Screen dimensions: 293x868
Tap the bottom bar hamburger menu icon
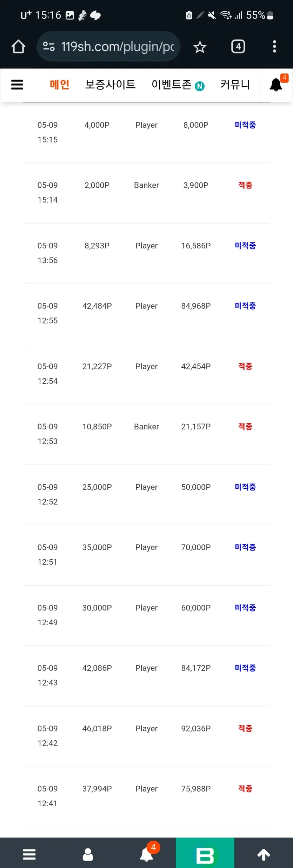click(29, 854)
